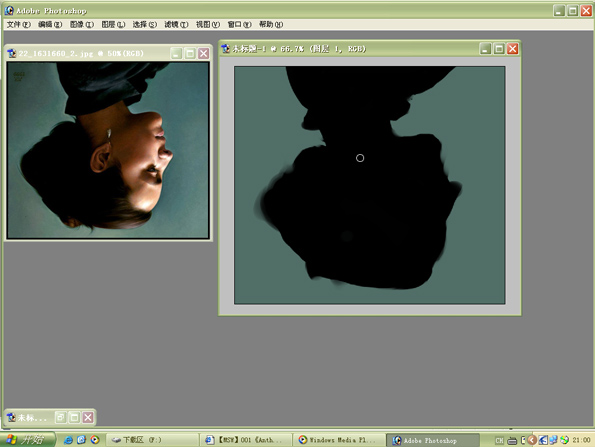The height and width of the screenshot is (447, 595).
Task: Launch Windows Media Player quick launch icon
Action: coord(95,440)
